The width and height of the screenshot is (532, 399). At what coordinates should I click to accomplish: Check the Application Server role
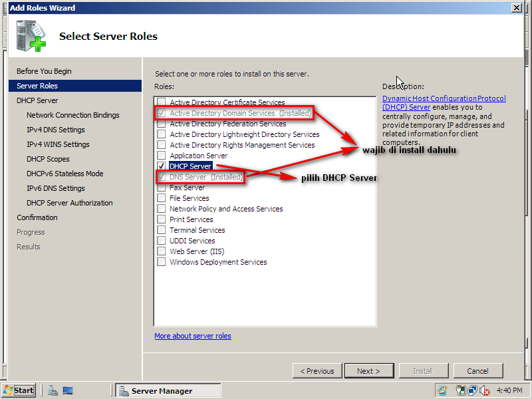click(161, 156)
